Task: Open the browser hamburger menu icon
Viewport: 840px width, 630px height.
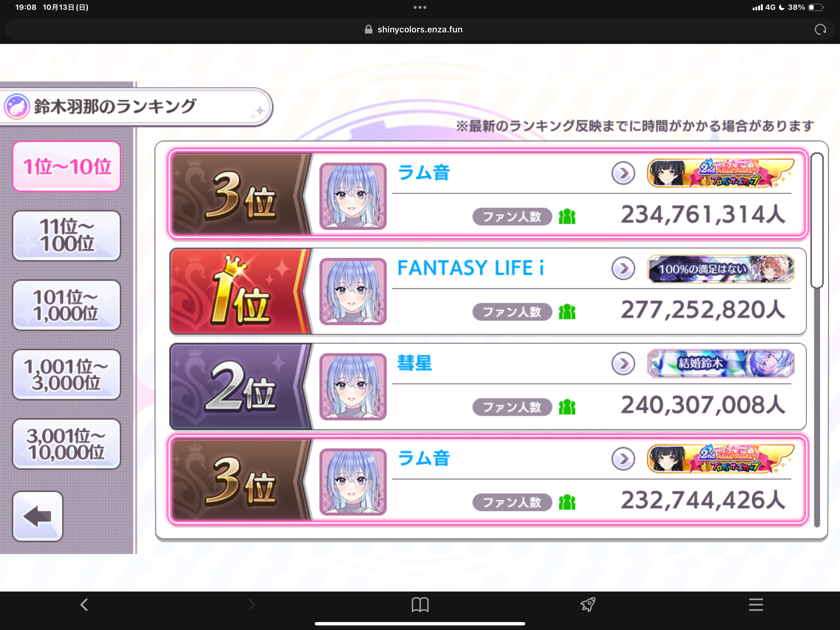Action: tap(756, 604)
